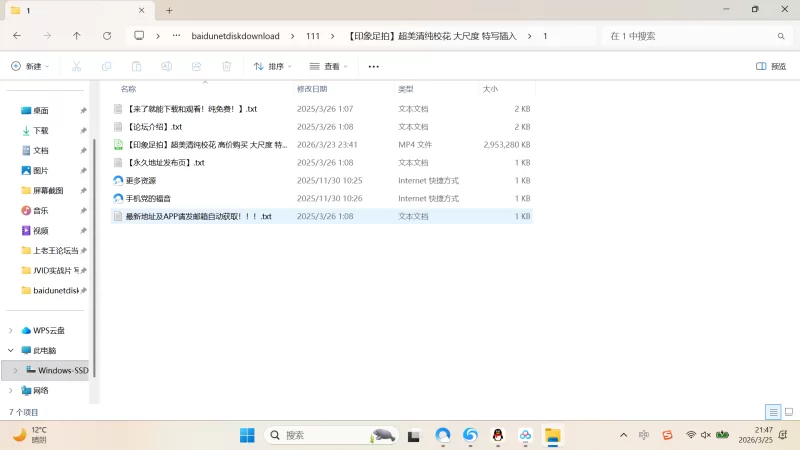Select the 手机党的福音 internet shortcut
This screenshot has width=800, height=450.
click(x=322, y=198)
